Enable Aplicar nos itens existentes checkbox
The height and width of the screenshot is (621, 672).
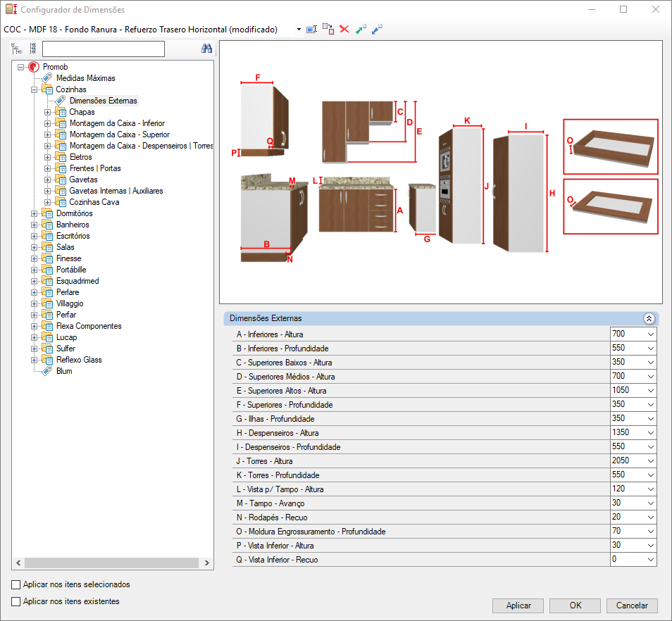click(16, 601)
